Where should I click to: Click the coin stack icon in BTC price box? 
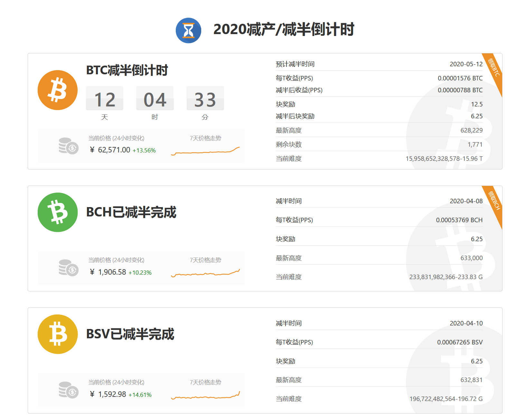click(69, 146)
